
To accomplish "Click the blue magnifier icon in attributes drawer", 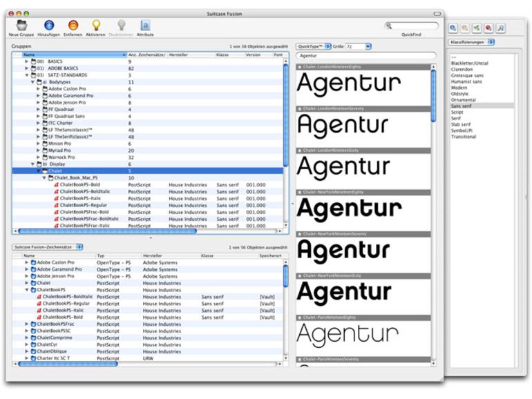I will [453, 28].
